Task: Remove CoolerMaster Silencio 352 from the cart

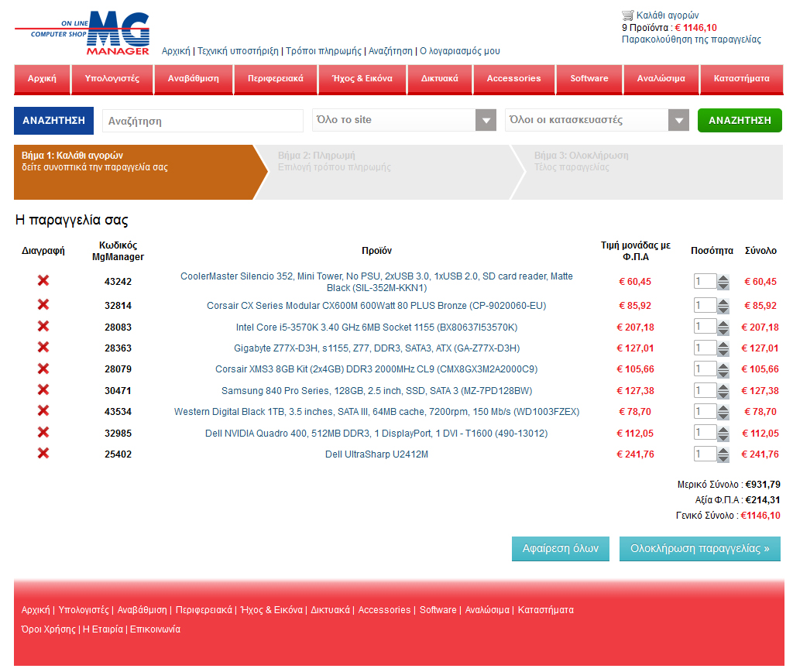Action: [43, 280]
